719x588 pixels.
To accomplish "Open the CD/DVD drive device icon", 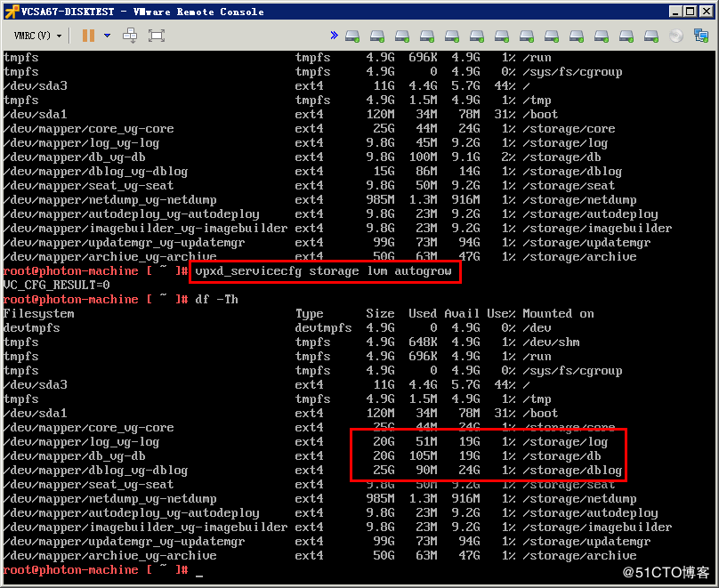I will 676,36.
